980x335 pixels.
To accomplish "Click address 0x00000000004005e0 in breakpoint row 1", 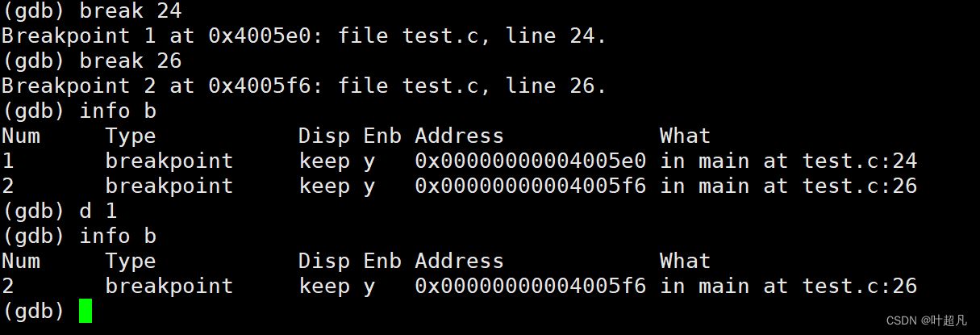I will [530, 161].
